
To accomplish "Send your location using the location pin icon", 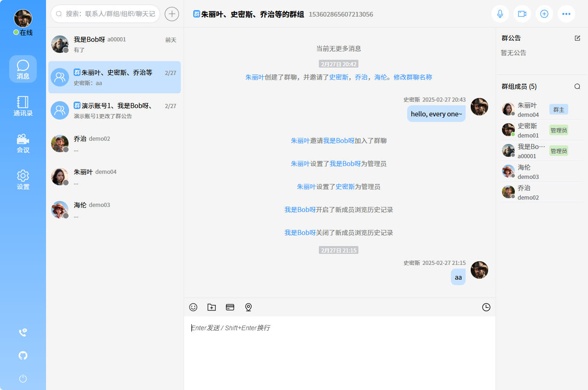I will coord(248,307).
